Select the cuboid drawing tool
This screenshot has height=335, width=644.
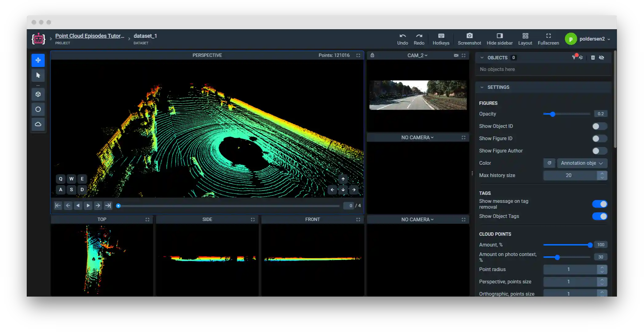tap(38, 94)
